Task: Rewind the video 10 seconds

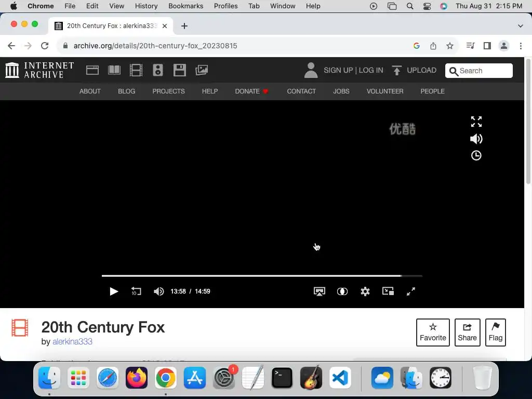Action: click(136, 291)
